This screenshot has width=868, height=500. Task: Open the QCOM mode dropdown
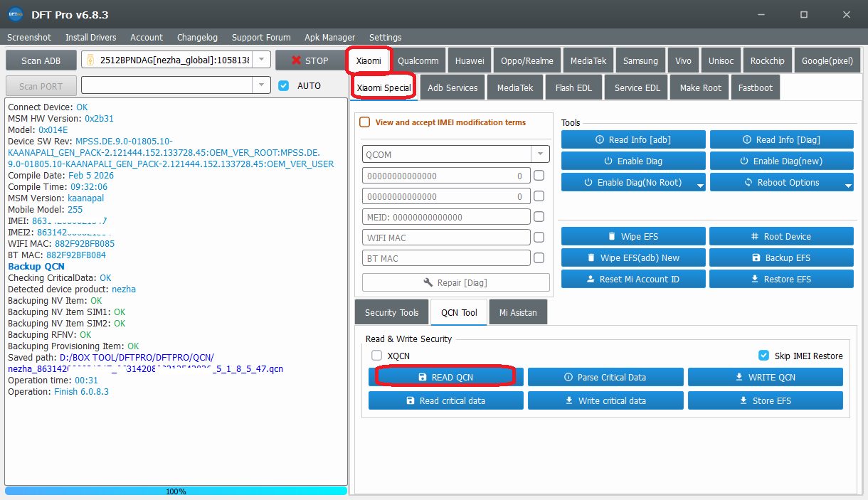pos(540,154)
